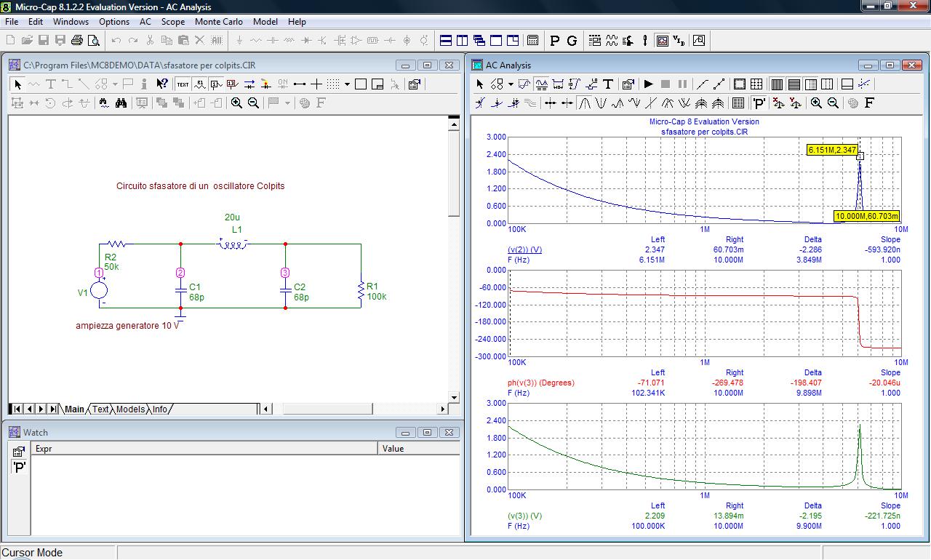The width and height of the screenshot is (931, 560).
Task: Expand the flag dropdown arrow in schematic toolbar
Action: click(x=287, y=103)
